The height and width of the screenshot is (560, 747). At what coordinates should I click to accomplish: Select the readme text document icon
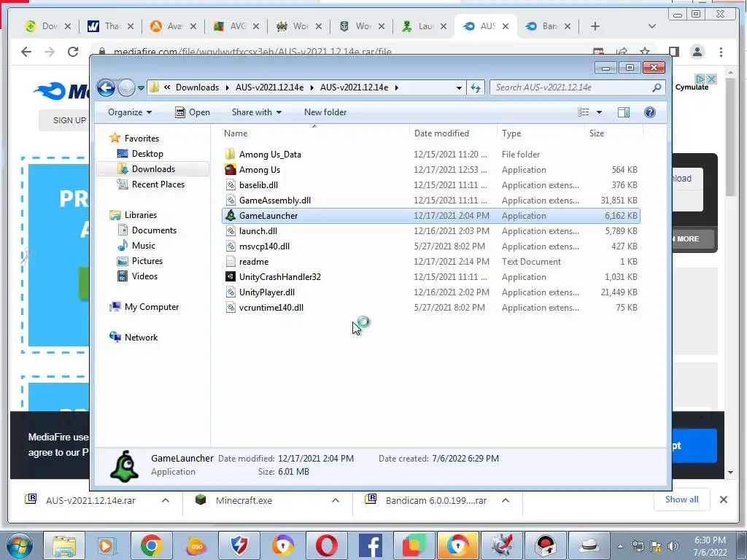coord(231,262)
